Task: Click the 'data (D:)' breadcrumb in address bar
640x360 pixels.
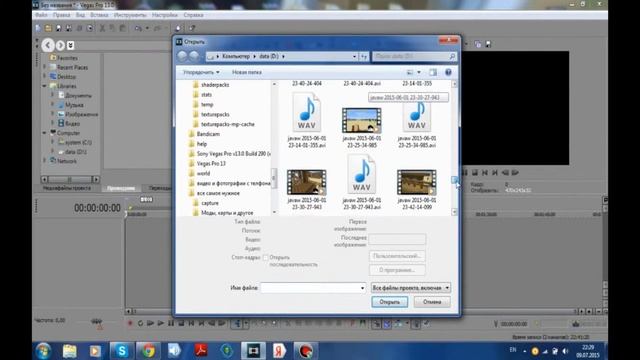Action: pyautogui.click(x=269, y=56)
